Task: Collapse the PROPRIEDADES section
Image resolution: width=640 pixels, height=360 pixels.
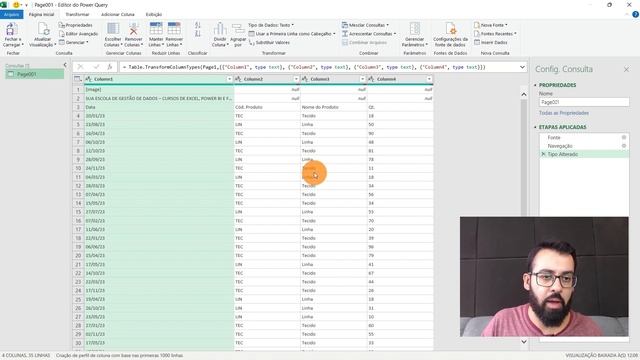Action: [x=536, y=85]
